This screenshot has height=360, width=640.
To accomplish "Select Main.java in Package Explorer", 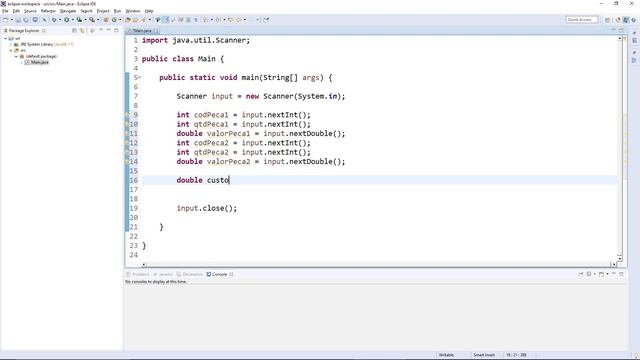I will click(37, 62).
